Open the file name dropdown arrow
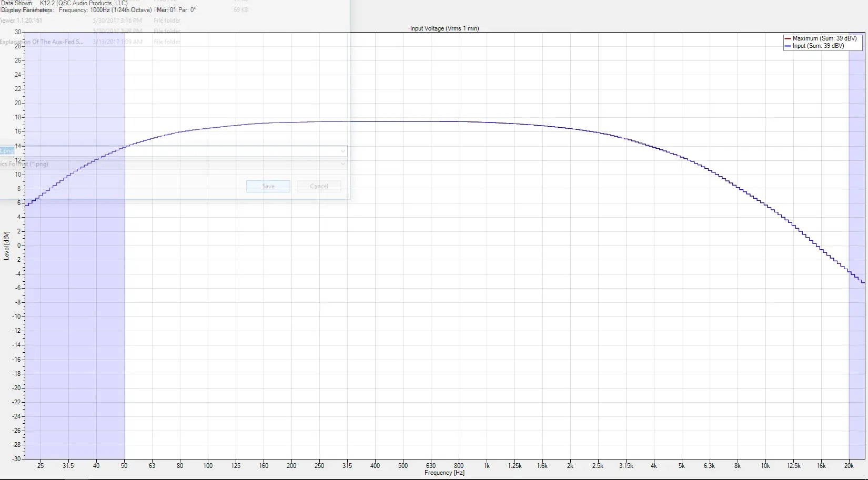868x480 pixels. point(342,151)
